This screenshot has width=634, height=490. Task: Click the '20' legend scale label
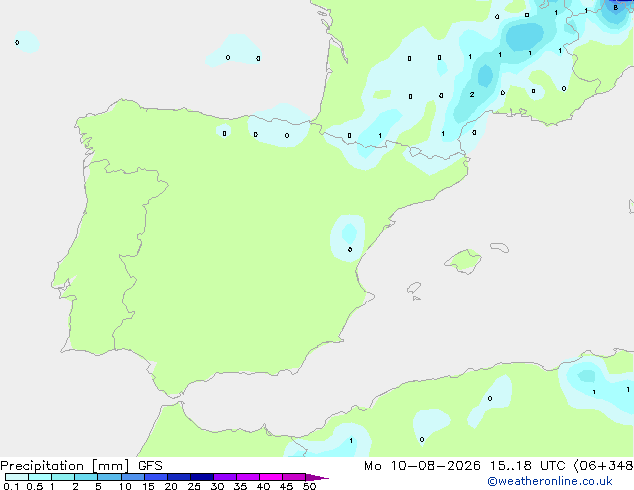click(x=171, y=486)
